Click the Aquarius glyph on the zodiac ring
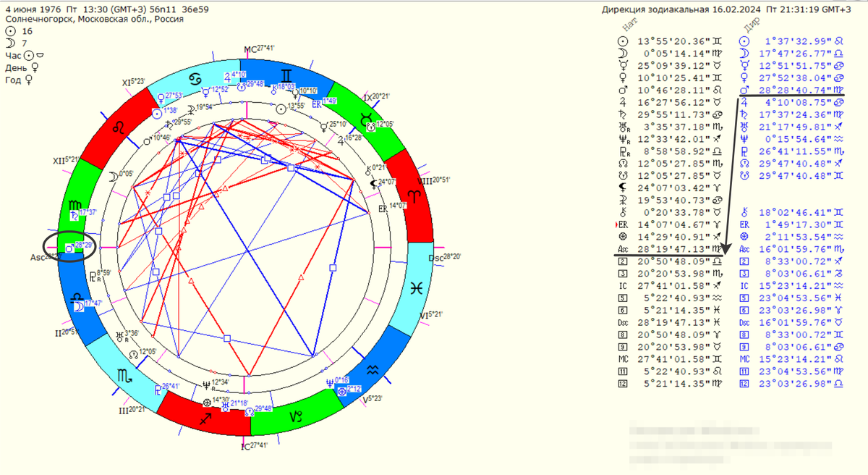 (372, 370)
